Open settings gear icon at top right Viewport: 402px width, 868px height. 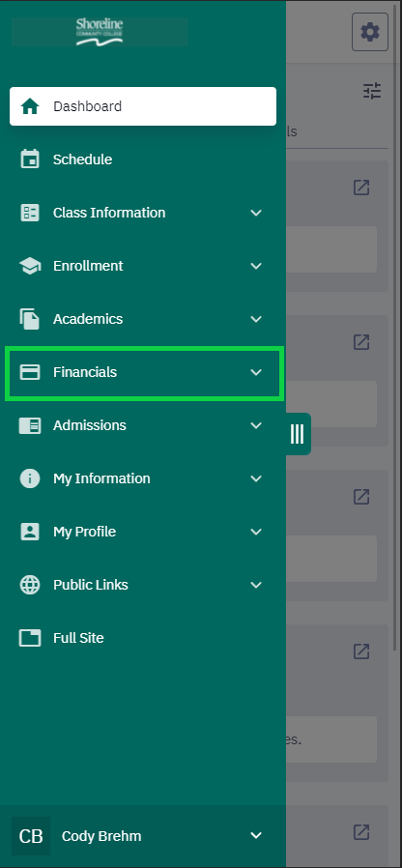(370, 32)
